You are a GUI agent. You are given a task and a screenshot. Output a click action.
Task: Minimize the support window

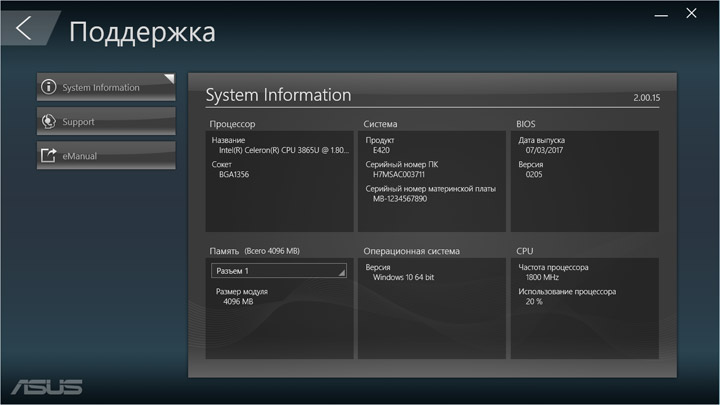click(659, 14)
